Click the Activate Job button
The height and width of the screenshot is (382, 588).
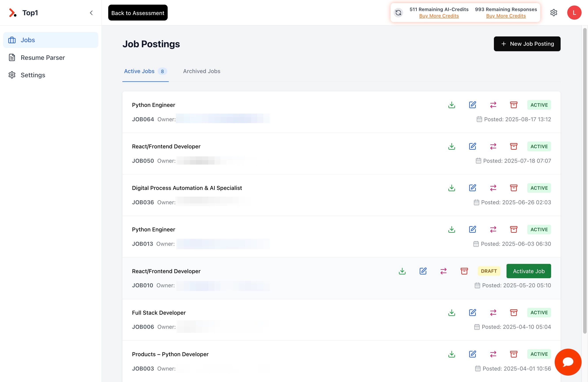(528, 271)
